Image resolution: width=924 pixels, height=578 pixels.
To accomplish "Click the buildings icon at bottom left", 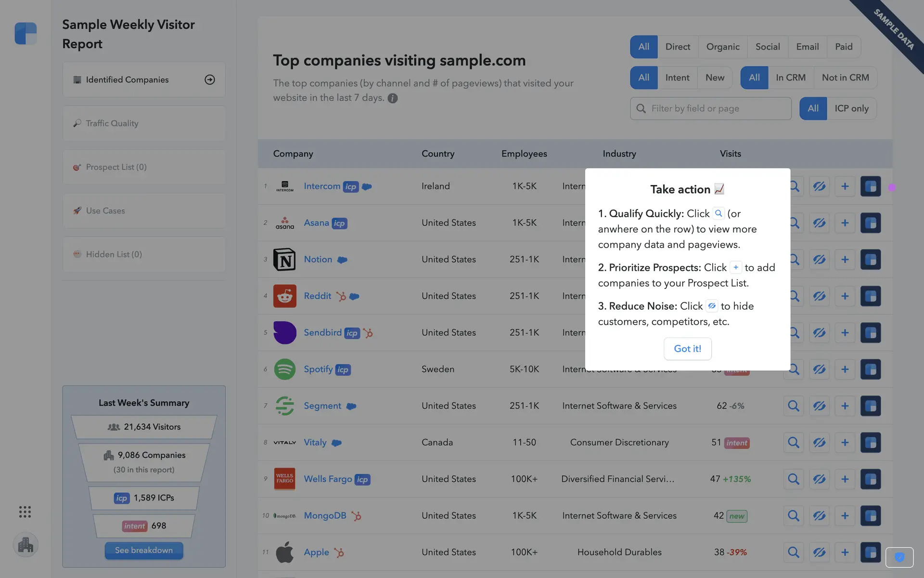I will coord(26,545).
